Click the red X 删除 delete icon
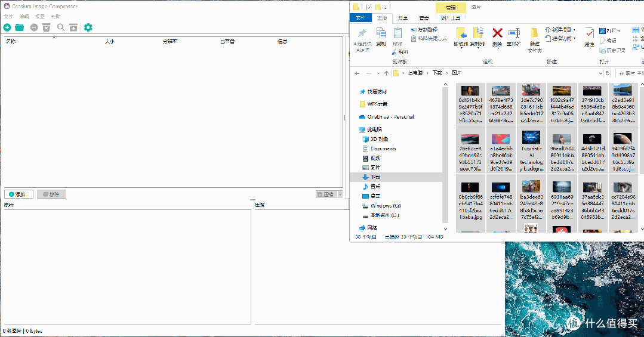 coord(497,33)
